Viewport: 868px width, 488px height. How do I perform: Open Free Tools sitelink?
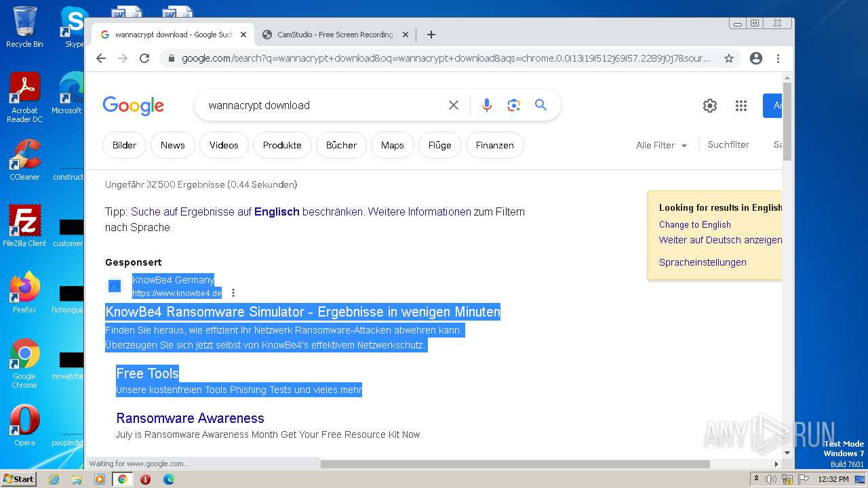pyautogui.click(x=147, y=373)
